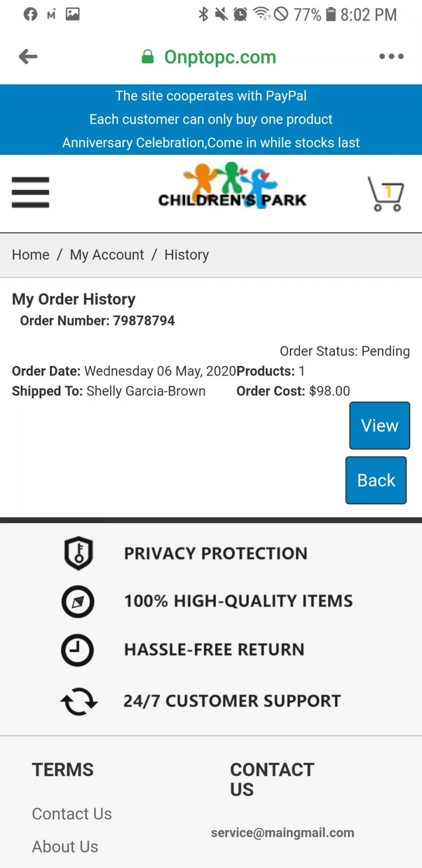Tap the green padlock security icon
The height and width of the screenshot is (868, 422).
pos(148,57)
